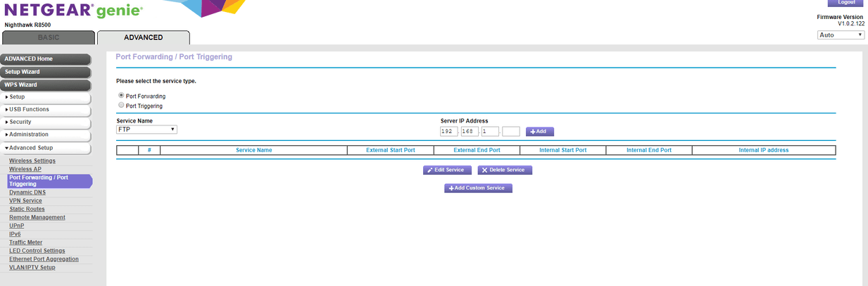Select the Port Triggering radio button
The height and width of the screenshot is (286, 868).
pos(121,105)
